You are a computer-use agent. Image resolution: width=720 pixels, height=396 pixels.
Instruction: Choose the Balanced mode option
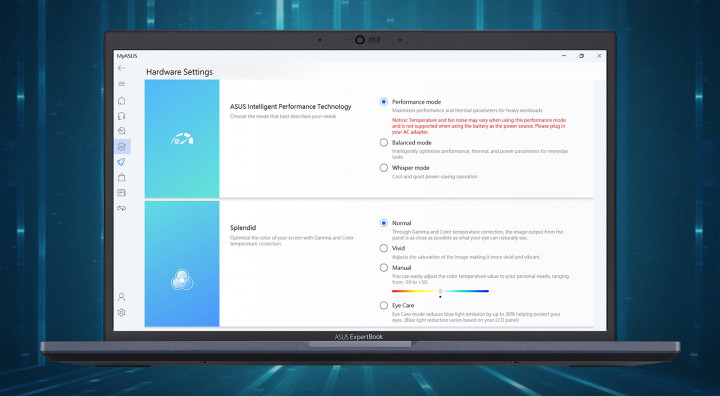point(384,143)
